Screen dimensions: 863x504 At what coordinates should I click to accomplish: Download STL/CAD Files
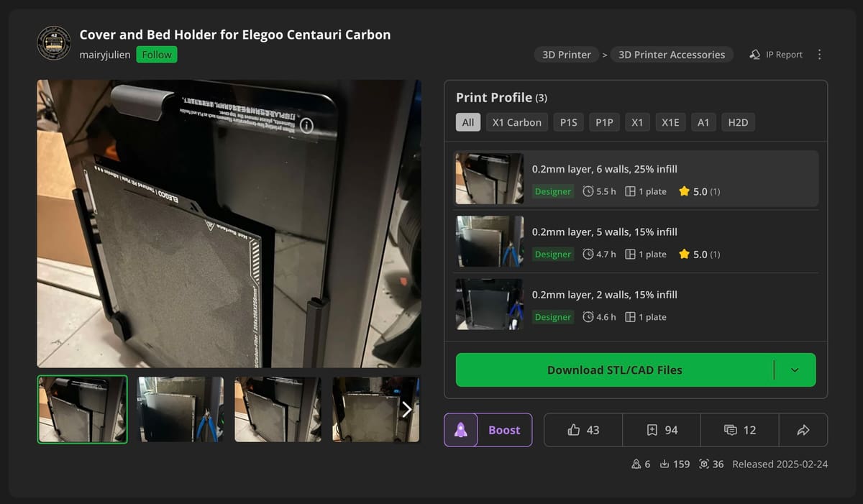(615, 370)
